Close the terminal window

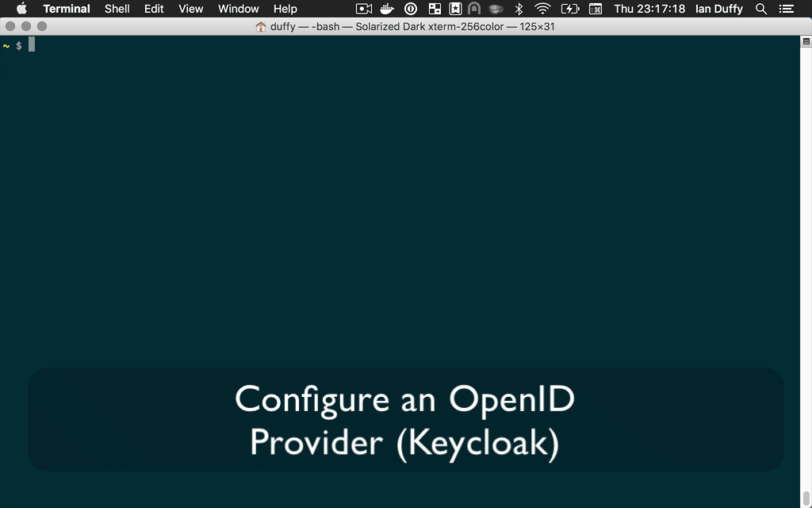10,26
